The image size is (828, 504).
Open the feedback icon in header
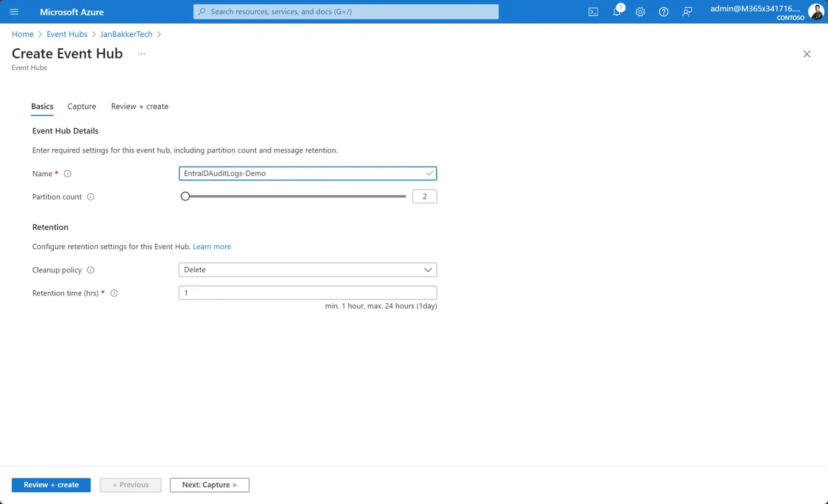687,12
